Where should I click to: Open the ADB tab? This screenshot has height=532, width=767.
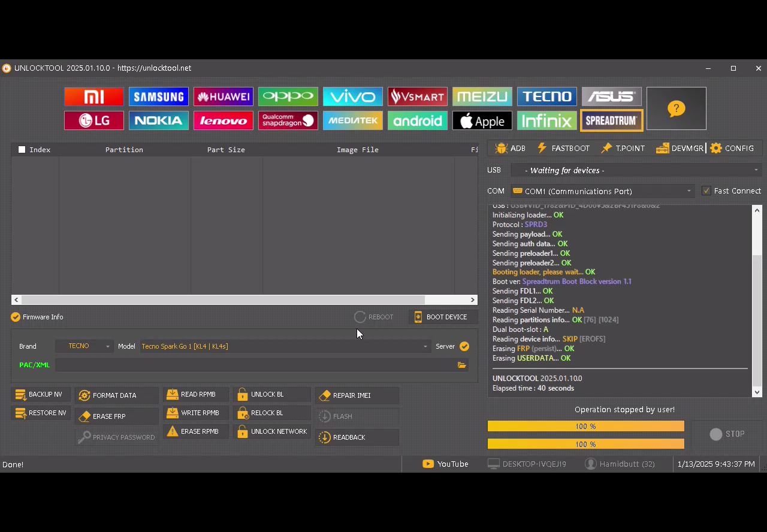pos(511,148)
